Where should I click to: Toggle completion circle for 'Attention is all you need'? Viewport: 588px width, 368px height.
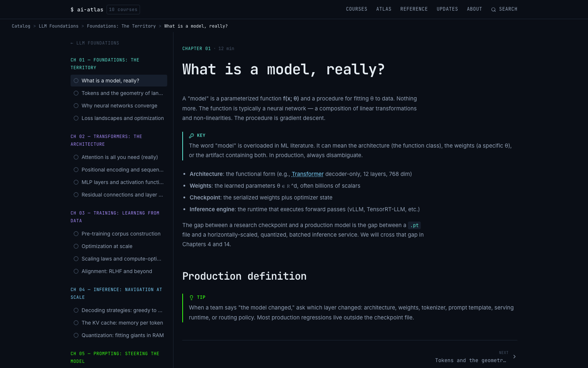tap(76, 157)
